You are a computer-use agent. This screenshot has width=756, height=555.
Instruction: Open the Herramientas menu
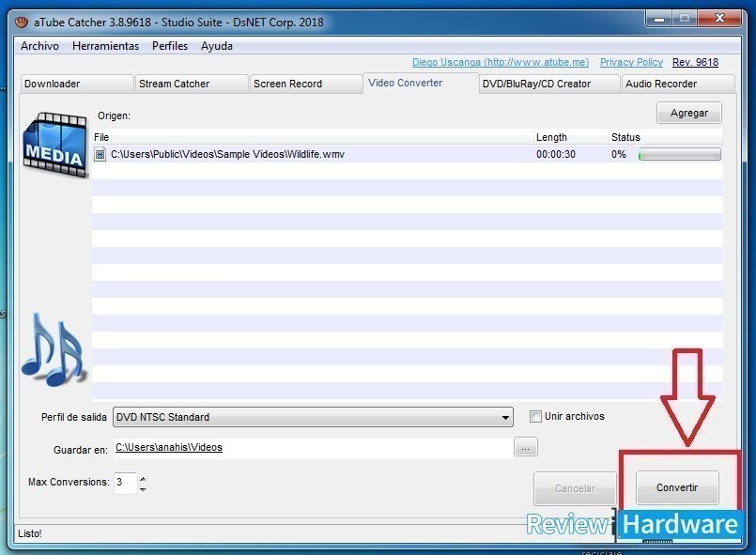(x=105, y=46)
